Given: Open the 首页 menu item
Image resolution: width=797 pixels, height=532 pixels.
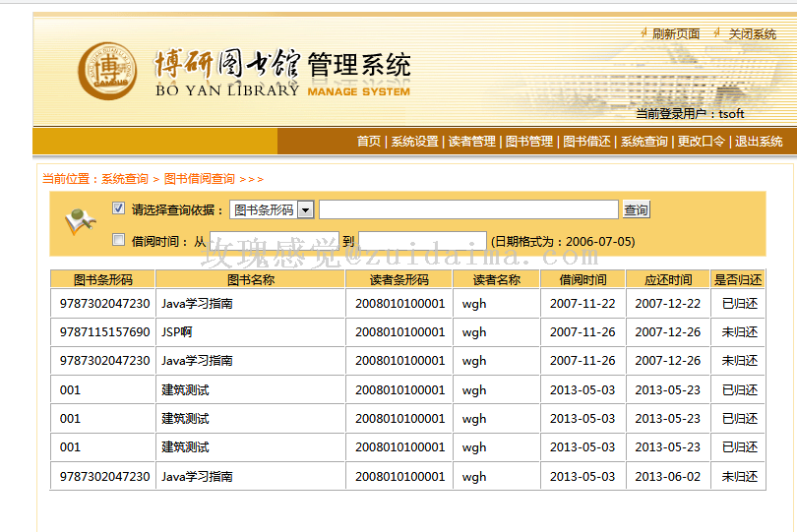Looking at the screenshot, I should pyautogui.click(x=369, y=142).
